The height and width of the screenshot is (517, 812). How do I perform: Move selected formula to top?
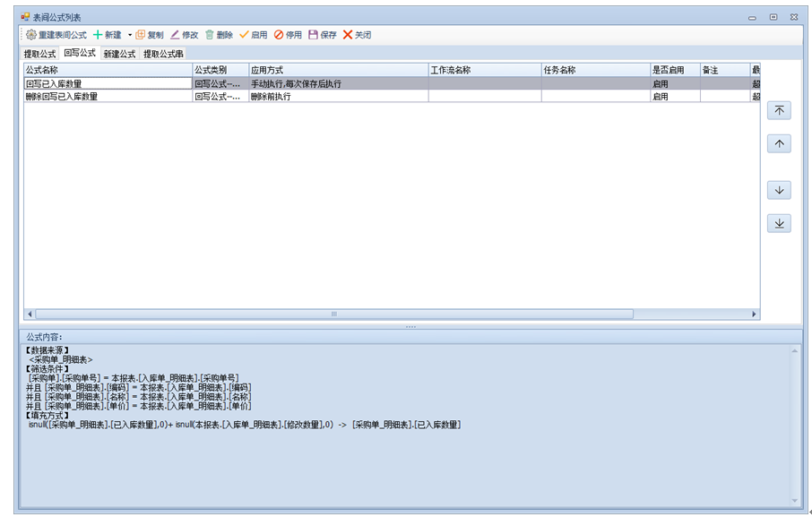point(779,110)
